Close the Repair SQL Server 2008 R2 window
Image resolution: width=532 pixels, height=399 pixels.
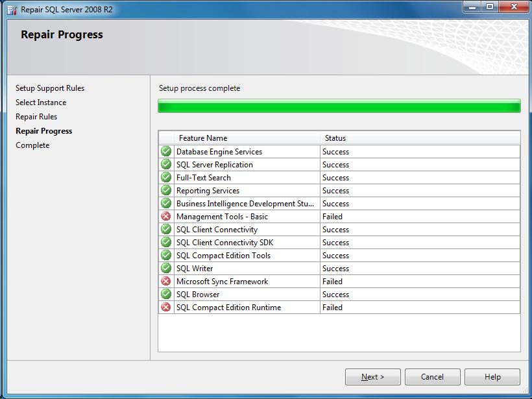coord(514,6)
